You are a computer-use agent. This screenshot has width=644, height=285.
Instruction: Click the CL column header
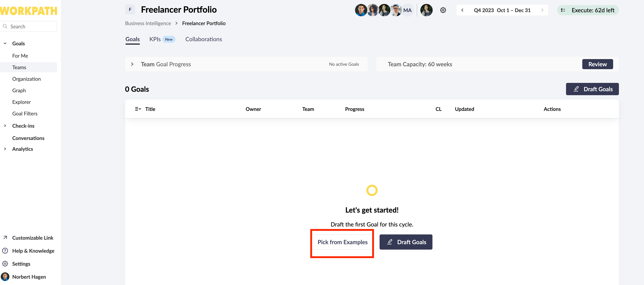(438, 109)
